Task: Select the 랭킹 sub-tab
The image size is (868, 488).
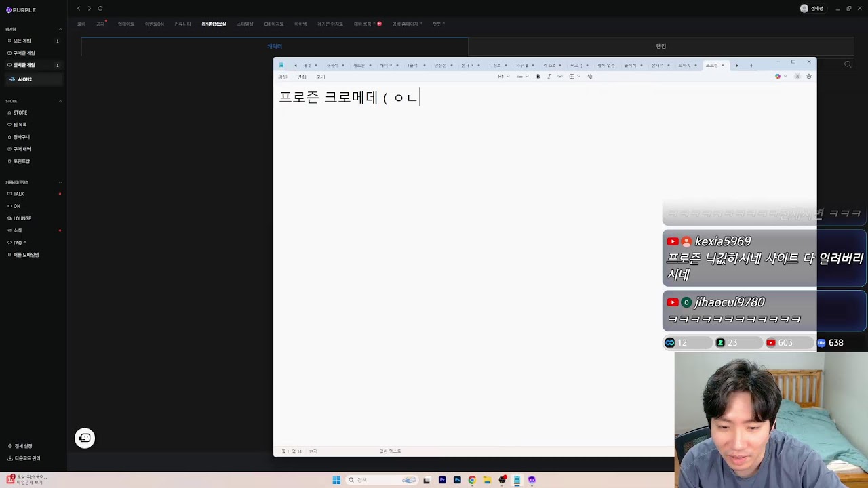Action: click(x=661, y=47)
